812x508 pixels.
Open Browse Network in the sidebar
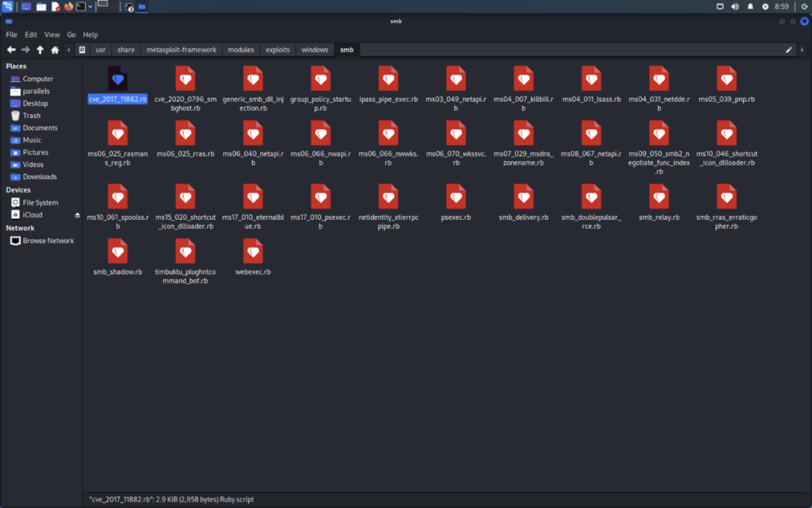point(41,241)
